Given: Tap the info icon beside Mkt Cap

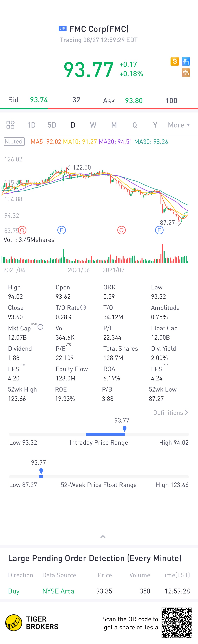Looking at the screenshot, I should 40,327.
